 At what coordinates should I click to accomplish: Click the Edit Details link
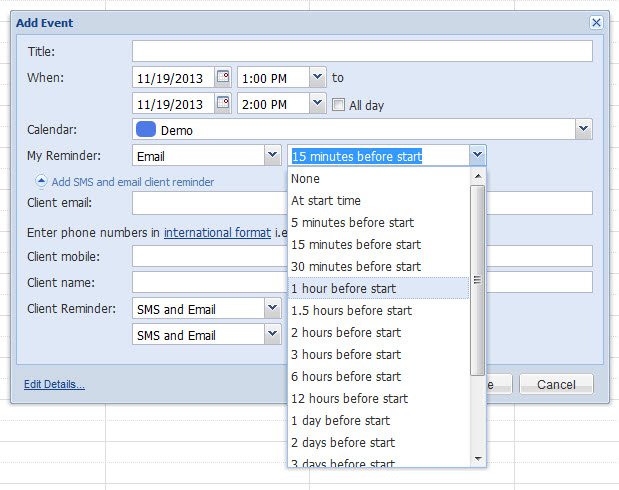pos(54,384)
